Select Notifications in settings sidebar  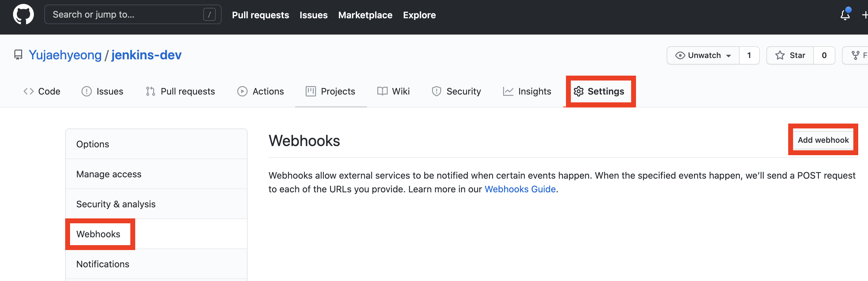[x=156, y=264]
